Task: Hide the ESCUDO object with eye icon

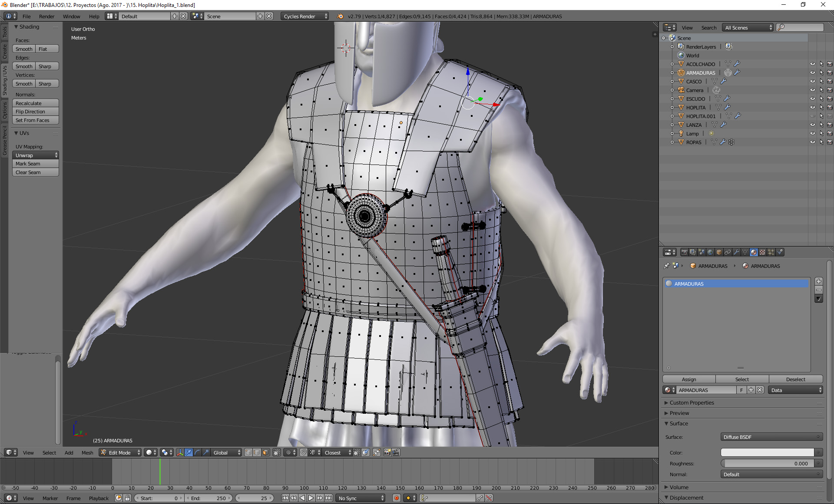Action: click(x=812, y=99)
